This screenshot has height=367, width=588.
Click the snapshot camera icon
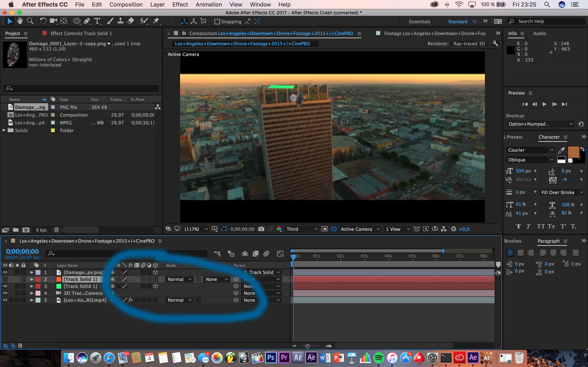click(261, 229)
